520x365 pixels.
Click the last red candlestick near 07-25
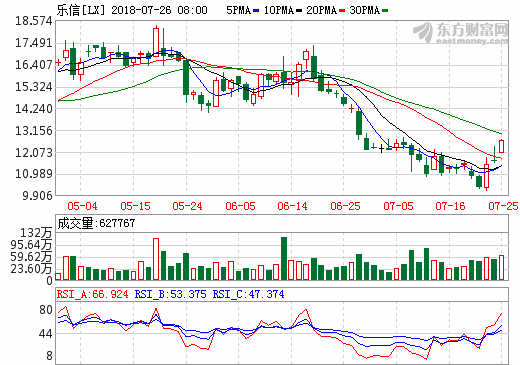[502, 146]
